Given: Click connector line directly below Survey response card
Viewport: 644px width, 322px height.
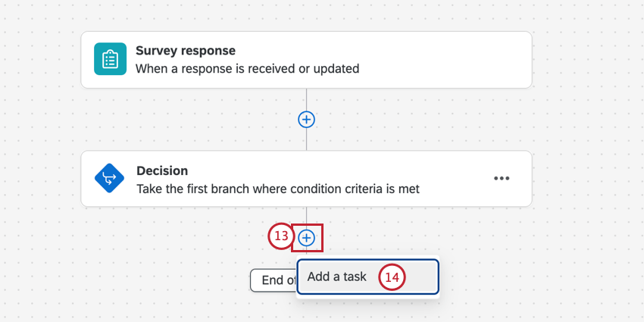Looking at the screenshot, I should 306,98.
